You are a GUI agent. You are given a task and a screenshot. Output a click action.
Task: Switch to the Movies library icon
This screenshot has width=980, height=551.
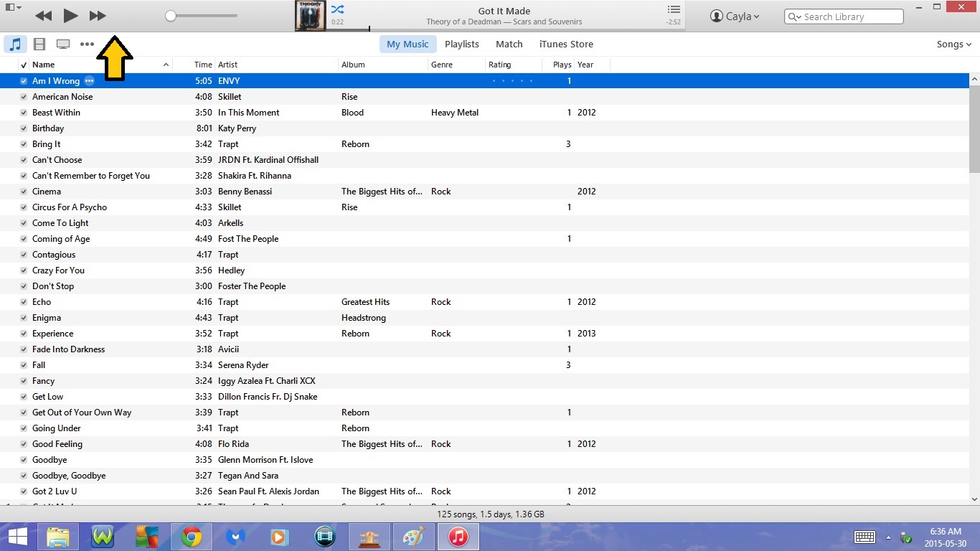[x=39, y=44]
